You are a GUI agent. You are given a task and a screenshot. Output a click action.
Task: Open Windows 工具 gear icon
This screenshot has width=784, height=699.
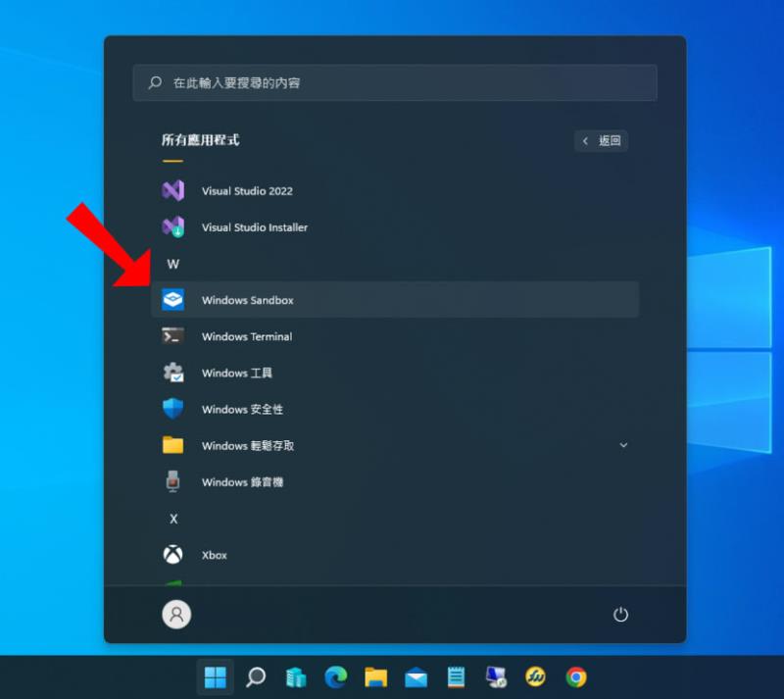[173, 373]
